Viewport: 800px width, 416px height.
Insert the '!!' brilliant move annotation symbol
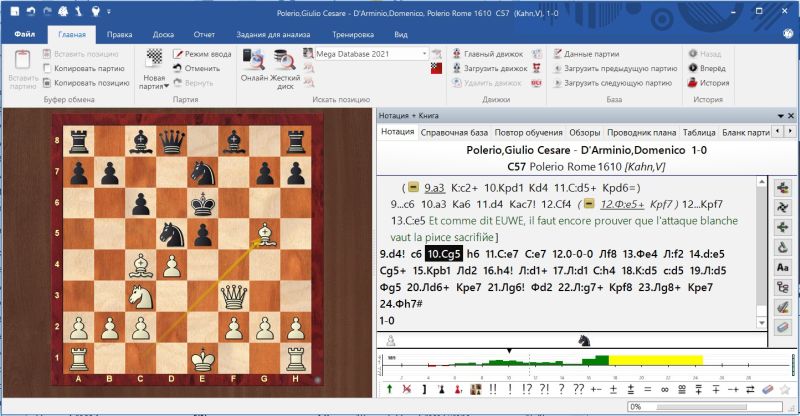pos(495,389)
